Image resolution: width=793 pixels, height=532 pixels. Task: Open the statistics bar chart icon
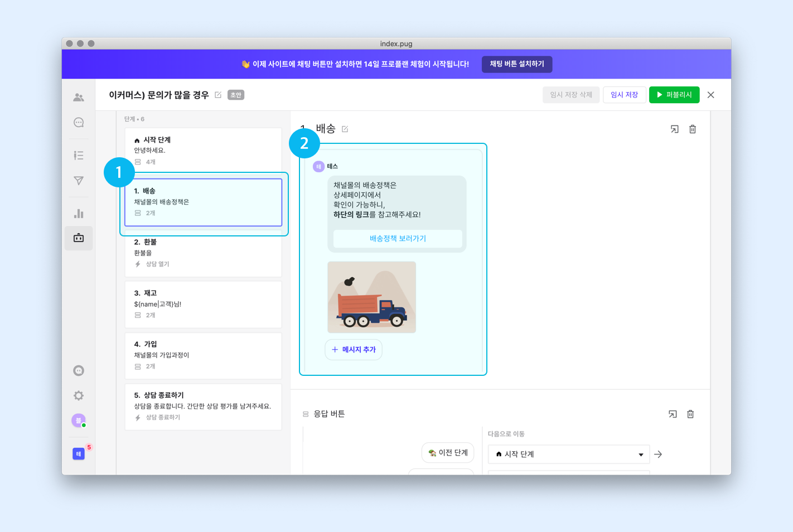tap(79, 213)
